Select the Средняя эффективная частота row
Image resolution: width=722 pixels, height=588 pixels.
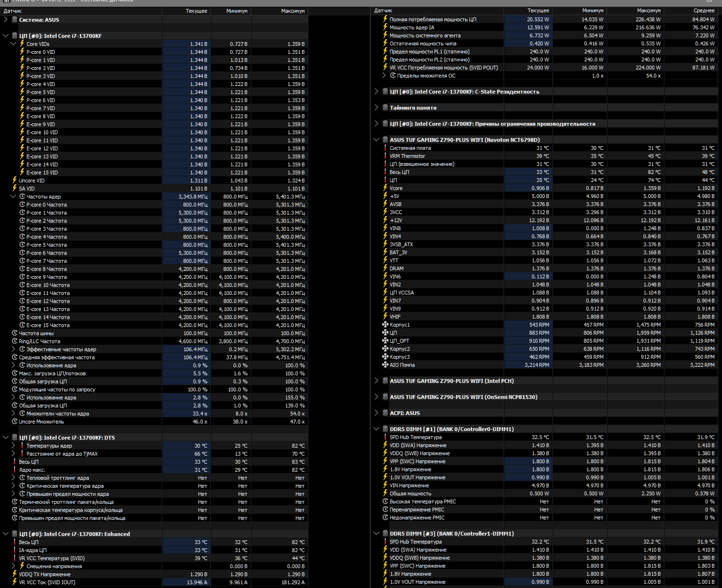tap(154, 357)
